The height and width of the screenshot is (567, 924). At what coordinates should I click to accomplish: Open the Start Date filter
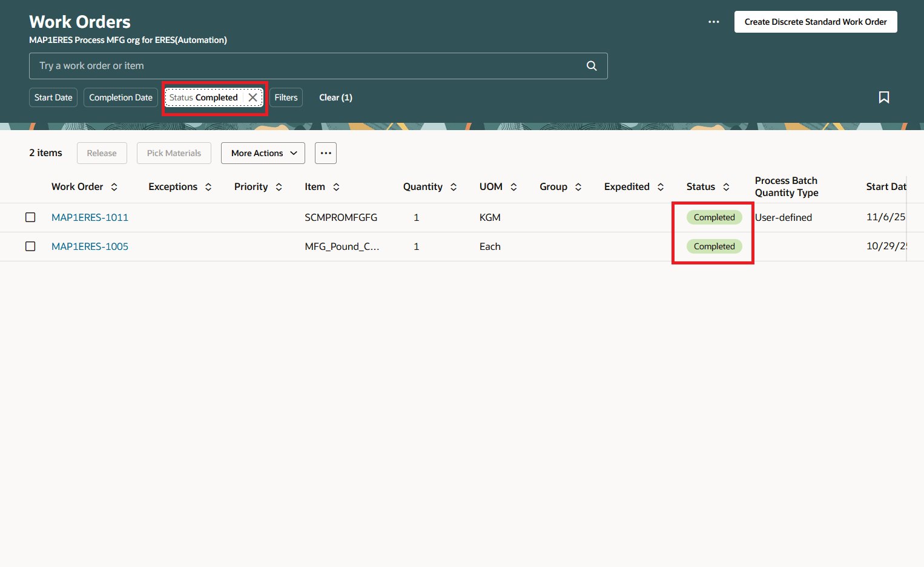53,97
